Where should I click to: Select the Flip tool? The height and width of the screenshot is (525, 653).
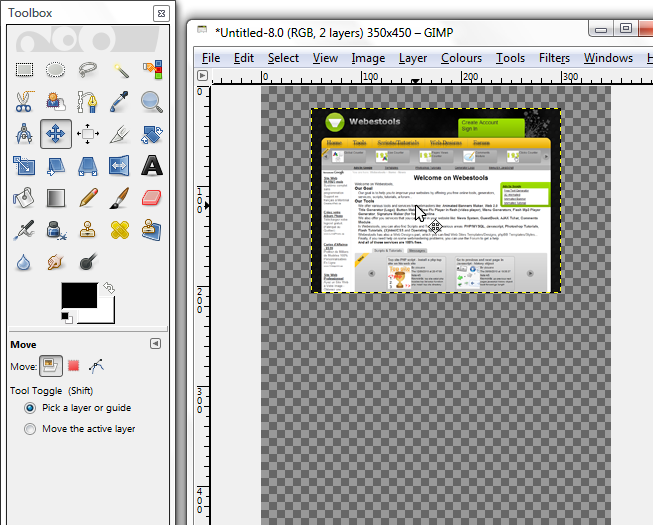click(119, 166)
